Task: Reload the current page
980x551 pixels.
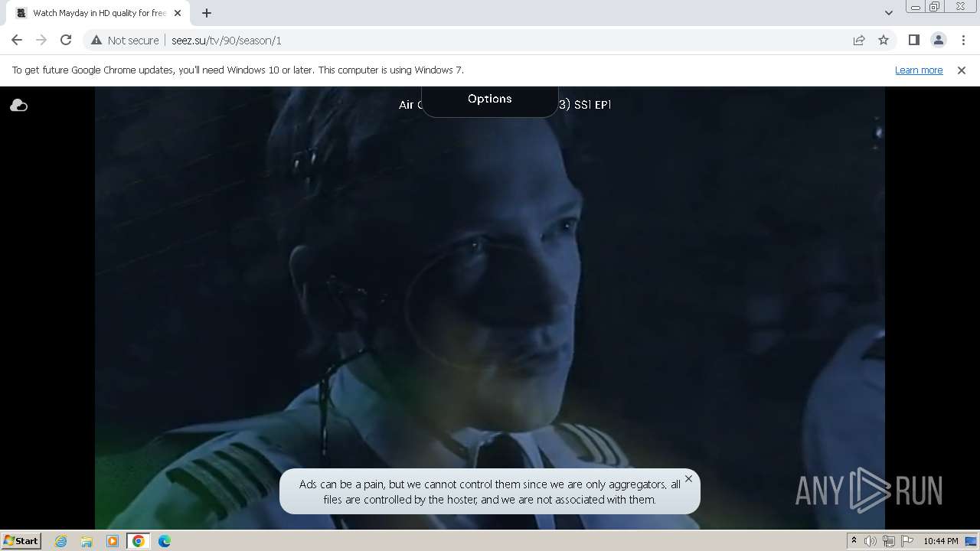Action: (x=66, y=41)
